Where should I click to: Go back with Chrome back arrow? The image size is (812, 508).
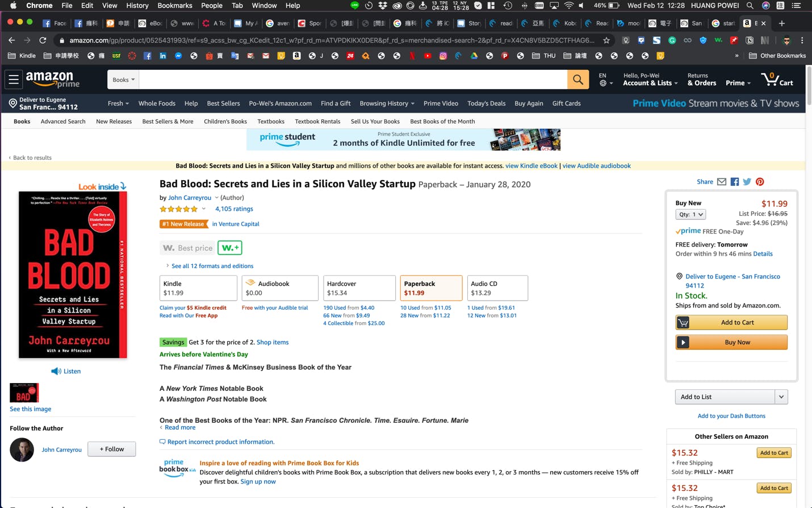point(12,40)
